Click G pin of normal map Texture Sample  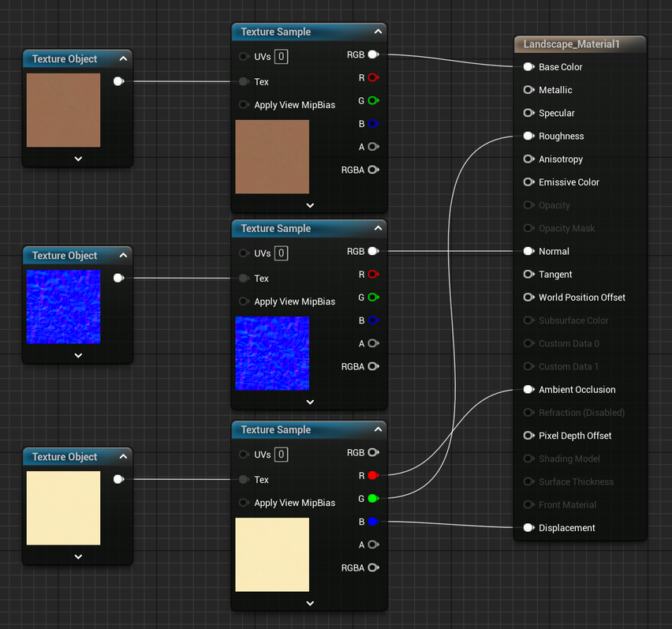click(x=373, y=297)
